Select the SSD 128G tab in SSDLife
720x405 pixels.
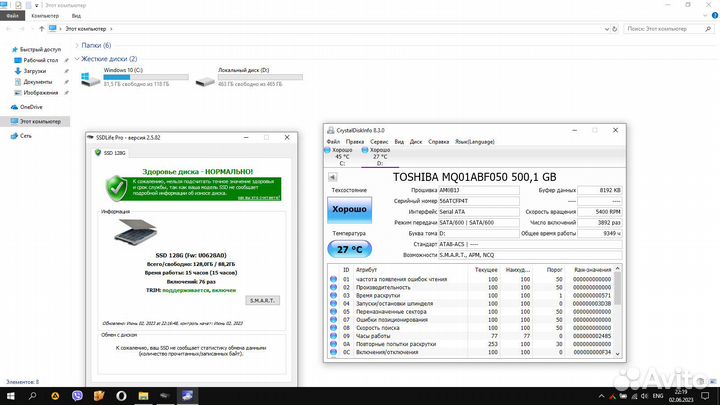click(x=110, y=152)
